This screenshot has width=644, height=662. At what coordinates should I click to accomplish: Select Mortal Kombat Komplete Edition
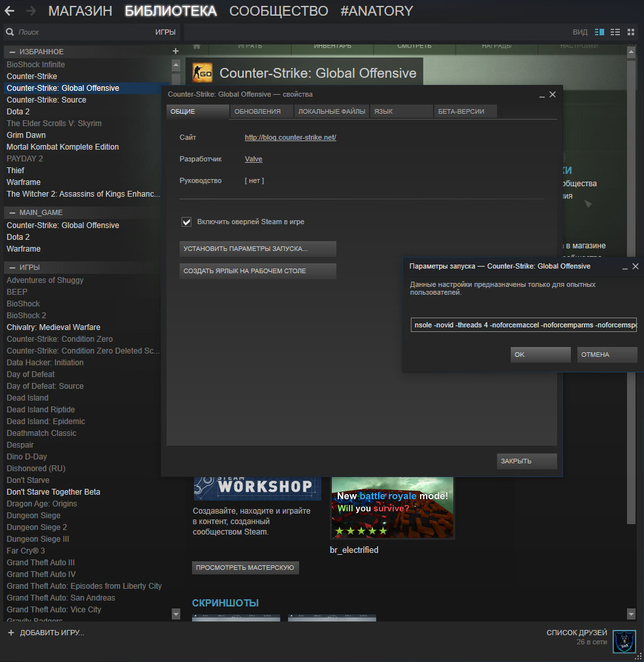(x=63, y=147)
